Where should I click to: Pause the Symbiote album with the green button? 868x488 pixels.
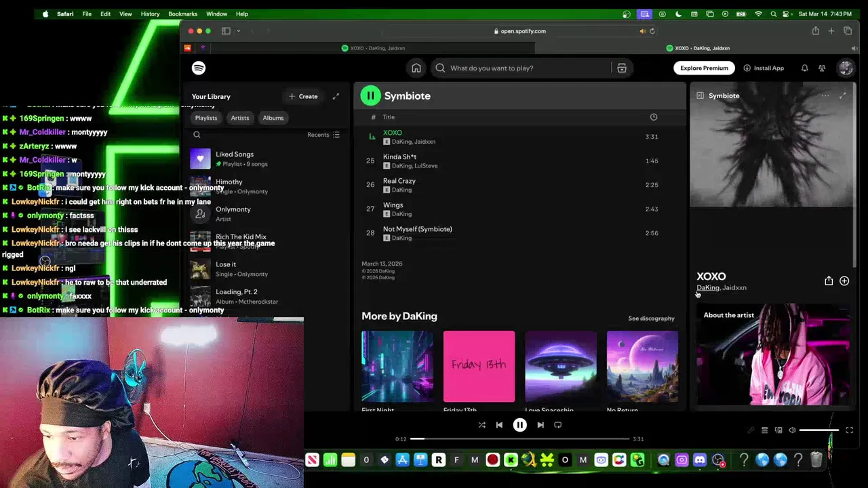pyautogui.click(x=370, y=96)
